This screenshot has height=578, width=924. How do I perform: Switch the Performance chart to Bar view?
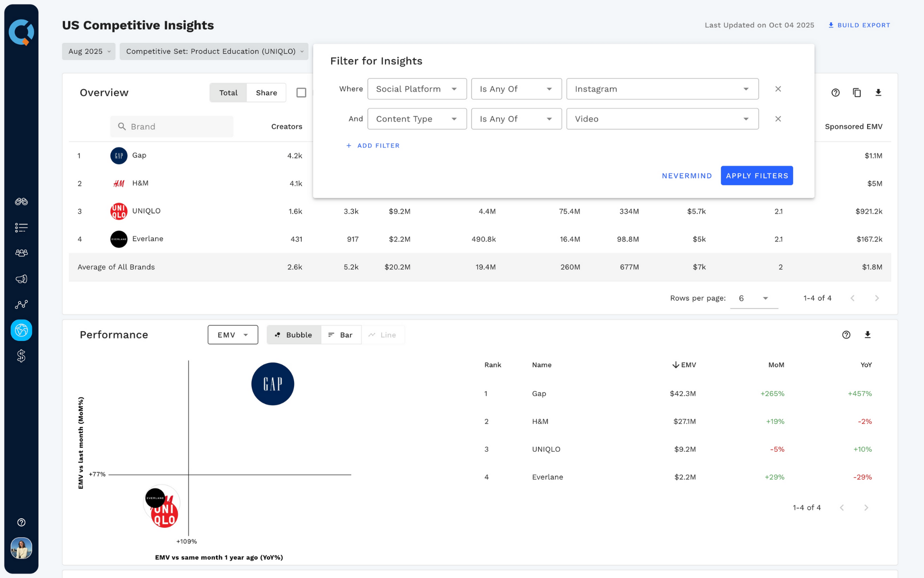coord(341,334)
